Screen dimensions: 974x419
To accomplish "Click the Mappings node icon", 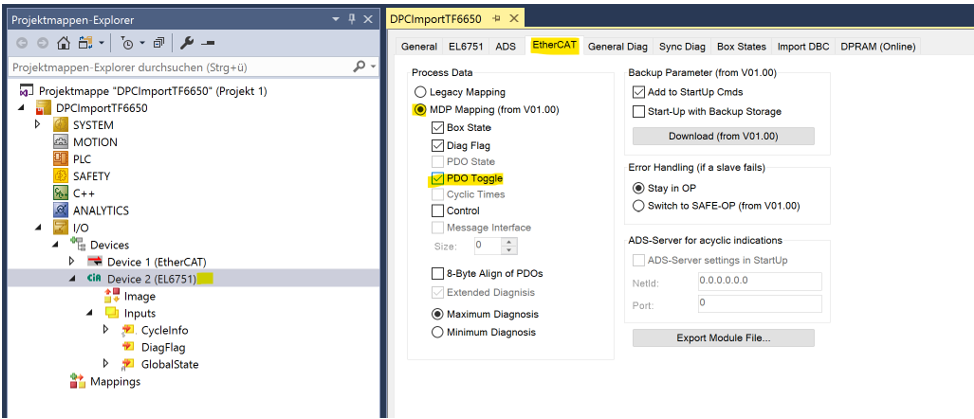I will click(77, 381).
